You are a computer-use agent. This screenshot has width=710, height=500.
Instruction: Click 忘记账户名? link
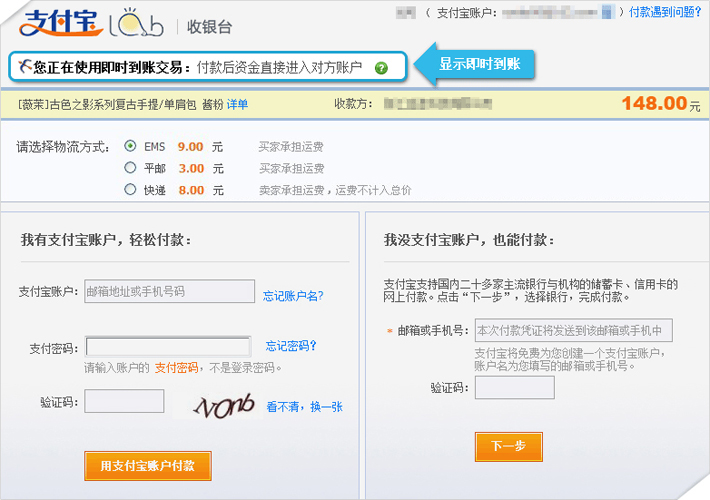click(293, 296)
